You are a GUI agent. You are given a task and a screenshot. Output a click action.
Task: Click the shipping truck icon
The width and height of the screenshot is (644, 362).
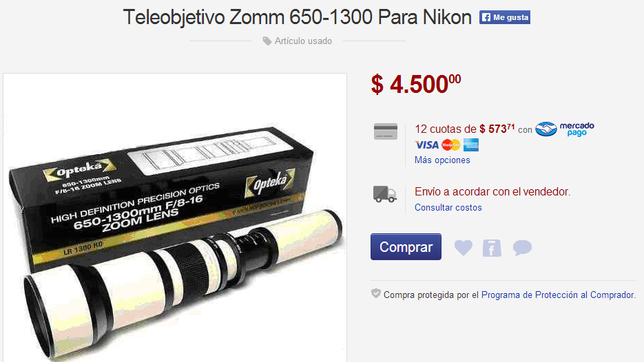(385, 193)
